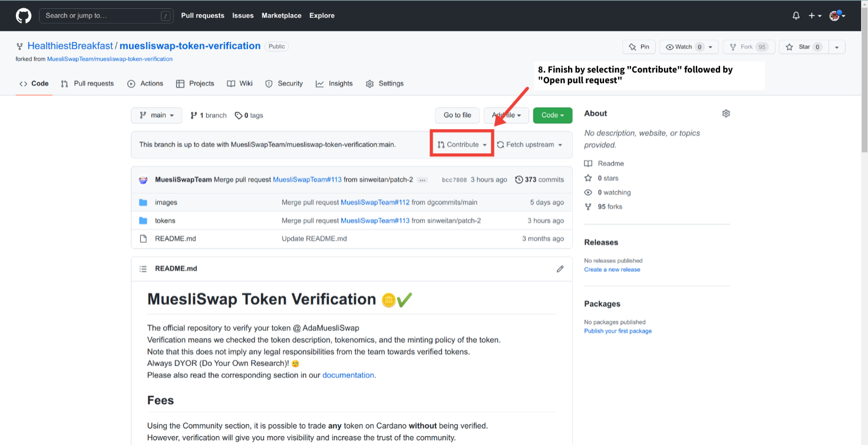Open the Readme link in About
The width and height of the screenshot is (868, 445).
coord(610,163)
